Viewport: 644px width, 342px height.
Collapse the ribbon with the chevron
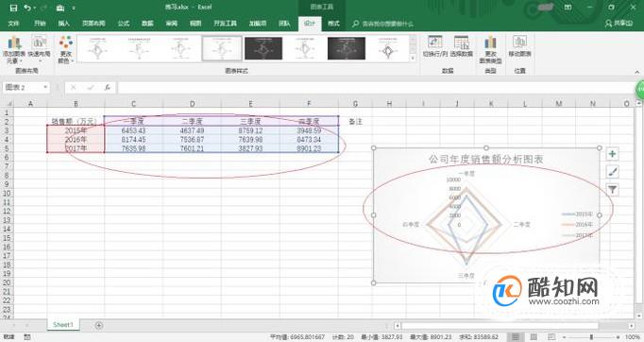pyautogui.click(x=637, y=72)
